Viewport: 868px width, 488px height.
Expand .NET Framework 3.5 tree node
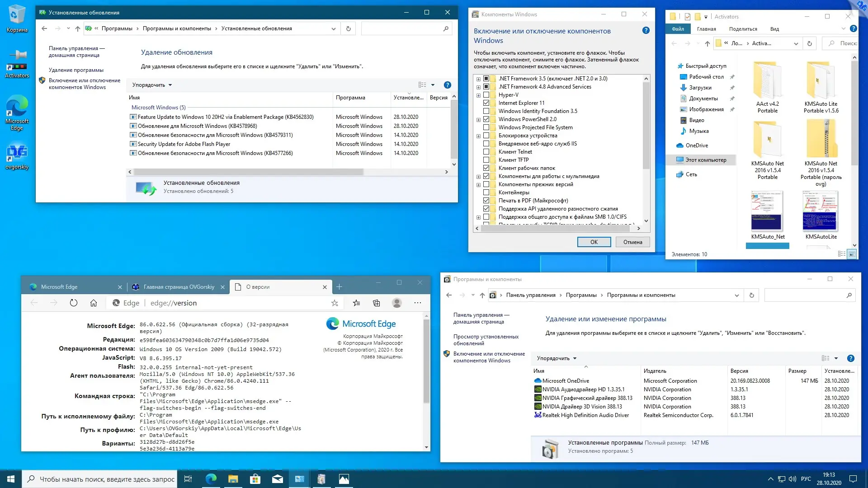pos(478,79)
